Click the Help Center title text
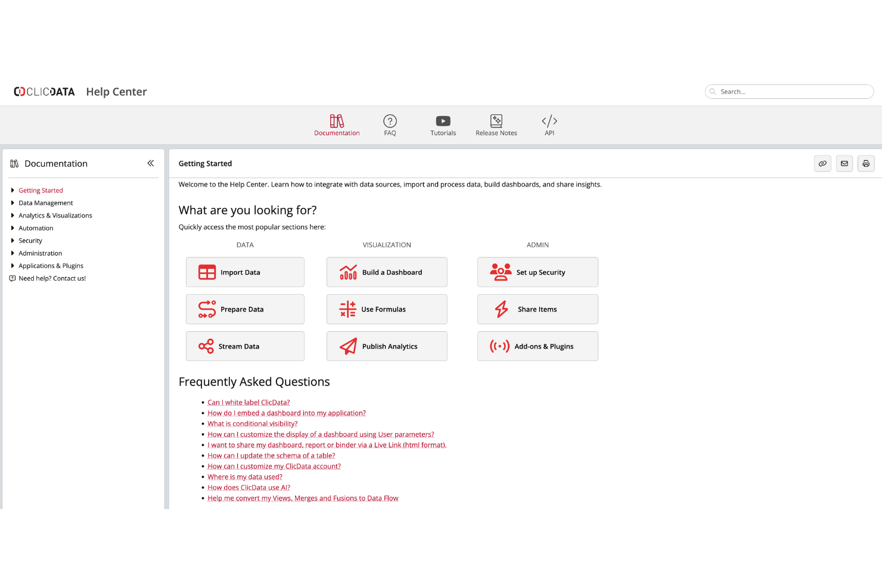This screenshot has height=588, width=882. tap(116, 92)
